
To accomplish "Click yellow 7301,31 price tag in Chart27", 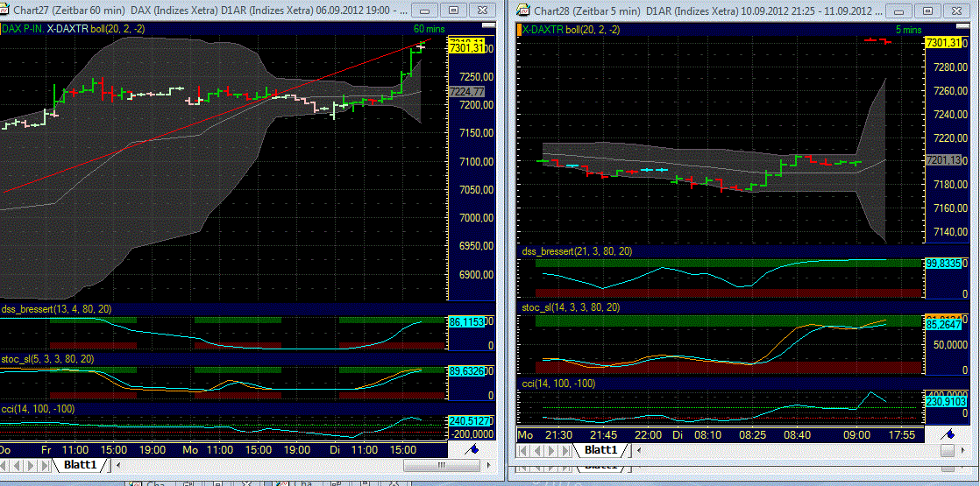I will coord(468,48).
